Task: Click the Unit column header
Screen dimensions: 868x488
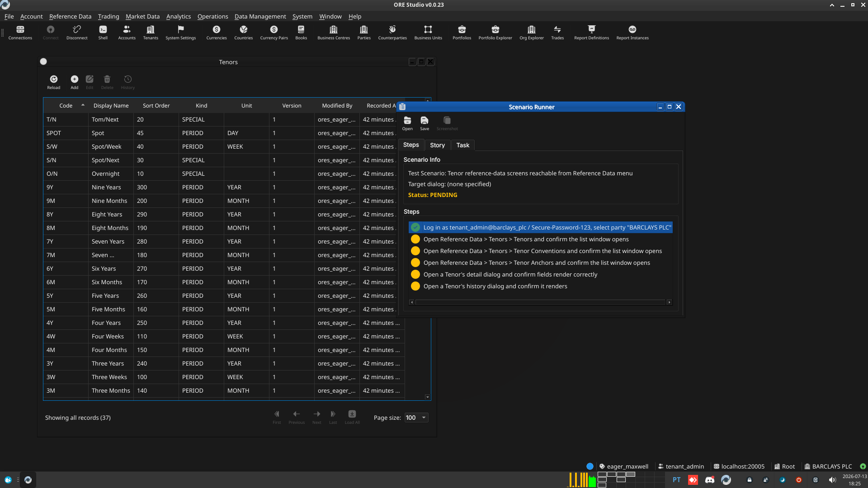Action: click(246, 105)
